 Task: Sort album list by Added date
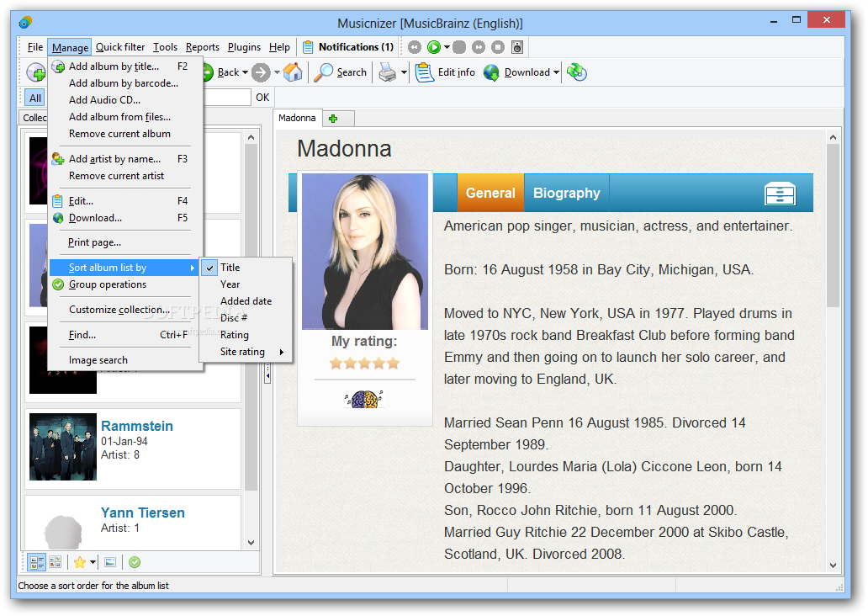(x=246, y=301)
